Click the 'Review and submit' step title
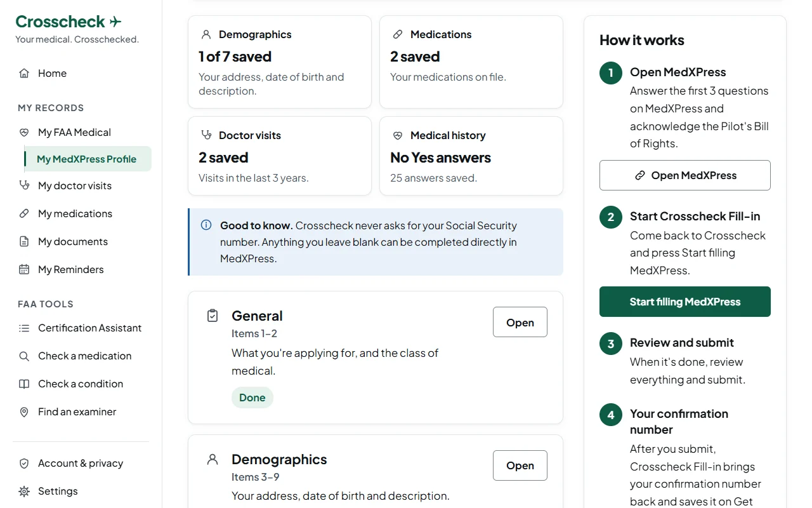812x508 pixels. point(682,343)
